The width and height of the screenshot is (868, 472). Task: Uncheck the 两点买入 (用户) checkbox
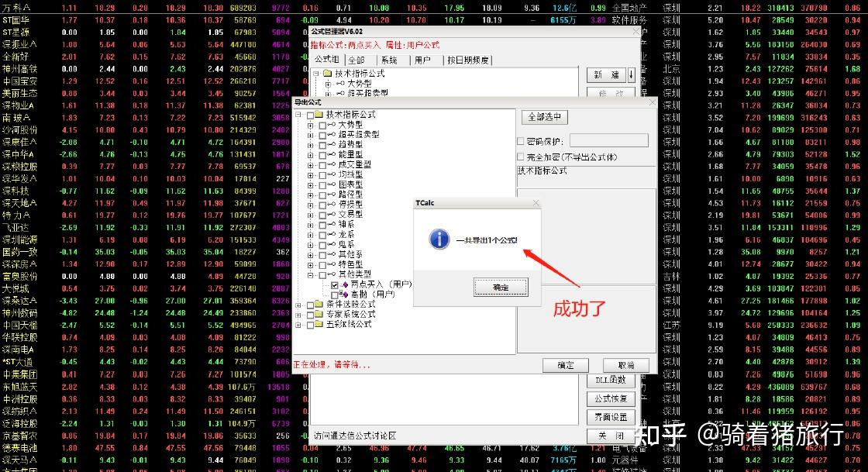click(x=335, y=284)
